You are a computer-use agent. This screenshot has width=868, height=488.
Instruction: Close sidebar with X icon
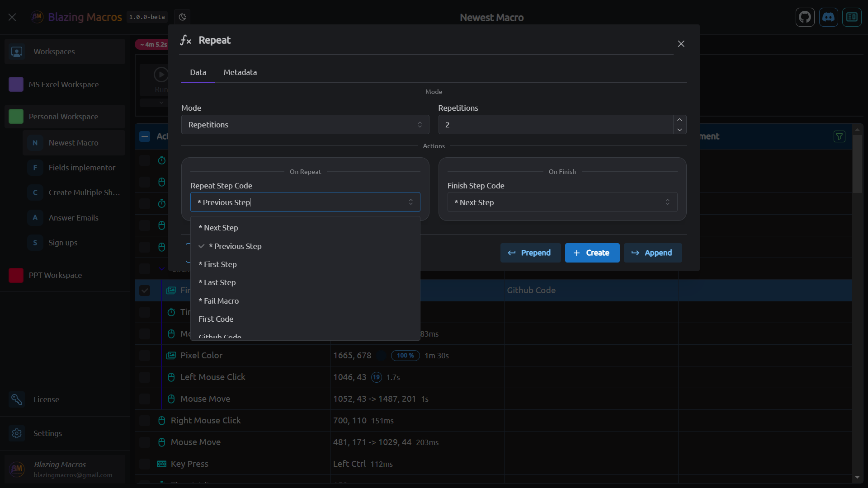[12, 17]
